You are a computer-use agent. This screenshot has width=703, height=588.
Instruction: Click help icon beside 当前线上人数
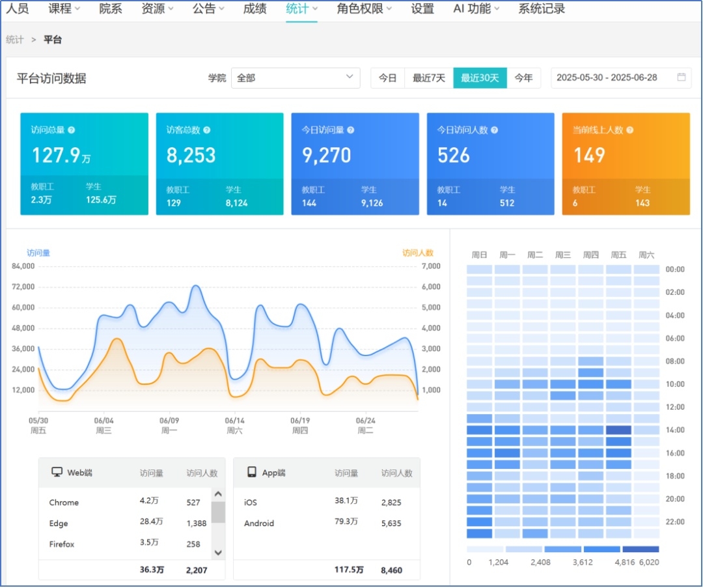pyautogui.click(x=630, y=130)
